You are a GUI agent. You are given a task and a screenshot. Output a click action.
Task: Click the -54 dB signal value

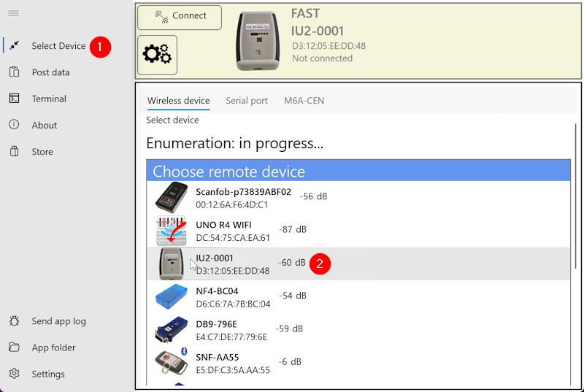click(293, 296)
